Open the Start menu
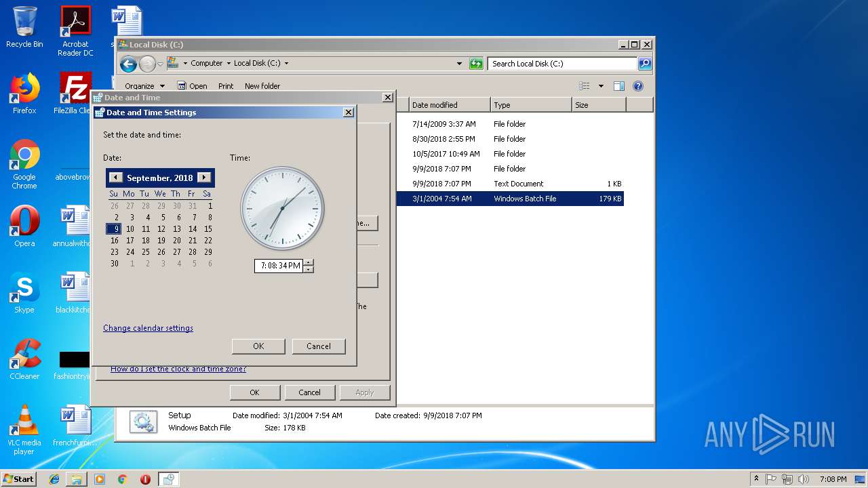The width and height of the screenshot is (868, 488). (x=19, y=479)
